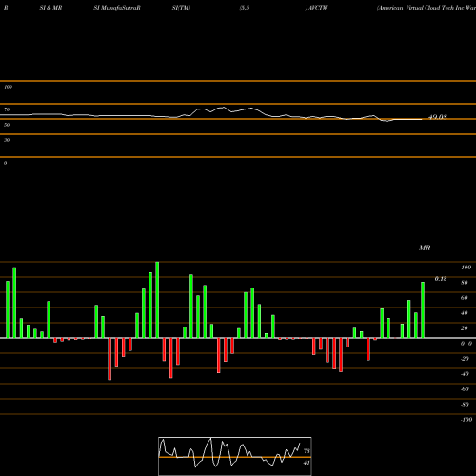
Task: Click the 73 value in mini chart
Action: pos(307,451)
